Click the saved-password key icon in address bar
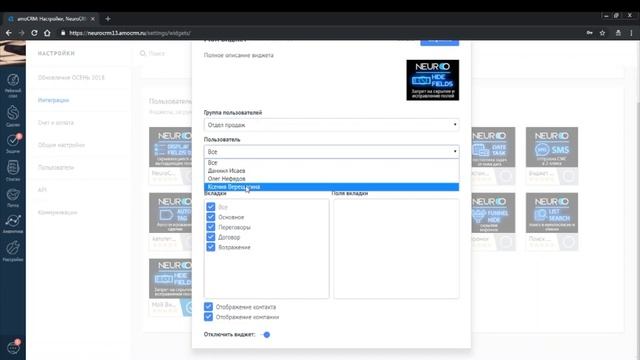The width and height of the screenshot is (640, 360). coord(589,33)
